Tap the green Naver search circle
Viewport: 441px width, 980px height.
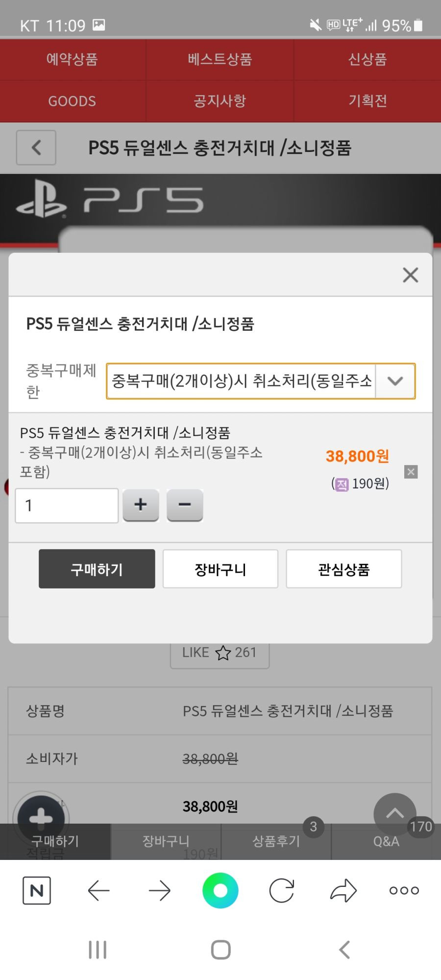pyautogui.click(x=220, y=890)
